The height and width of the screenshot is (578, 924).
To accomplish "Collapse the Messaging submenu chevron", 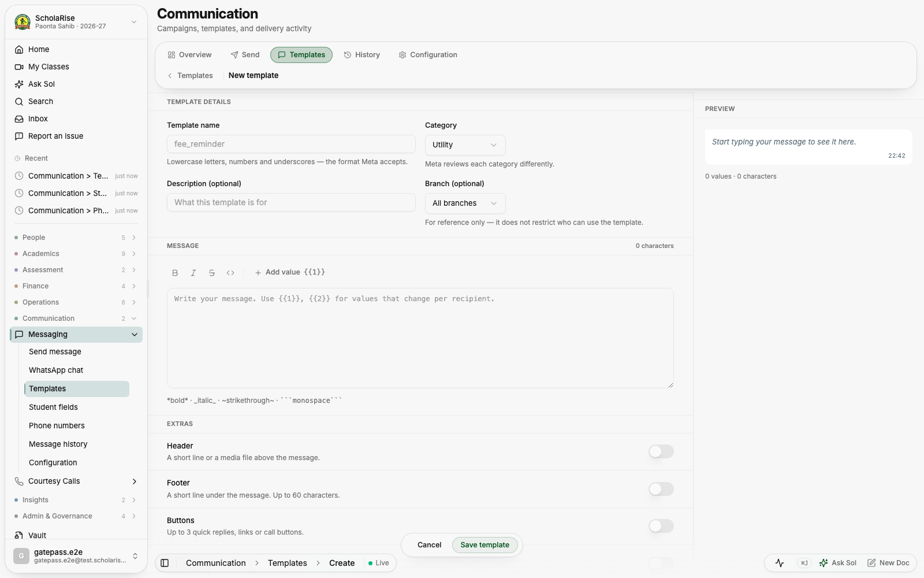I will point(135,335).
